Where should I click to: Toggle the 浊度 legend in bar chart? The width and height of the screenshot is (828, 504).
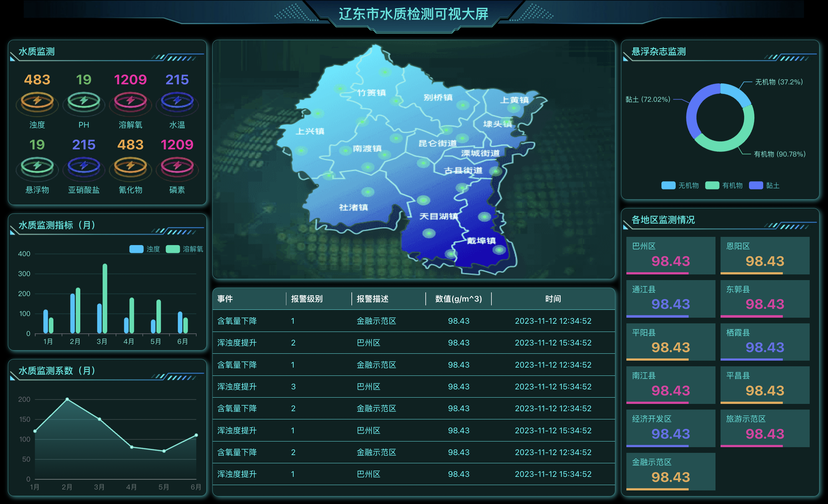pos(137,249)
